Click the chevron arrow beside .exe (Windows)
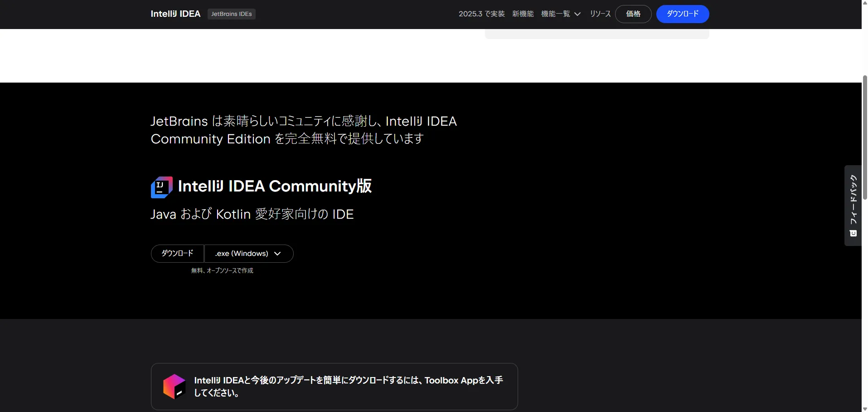Viewport: 868px width, 412px height. coord(278,254)
